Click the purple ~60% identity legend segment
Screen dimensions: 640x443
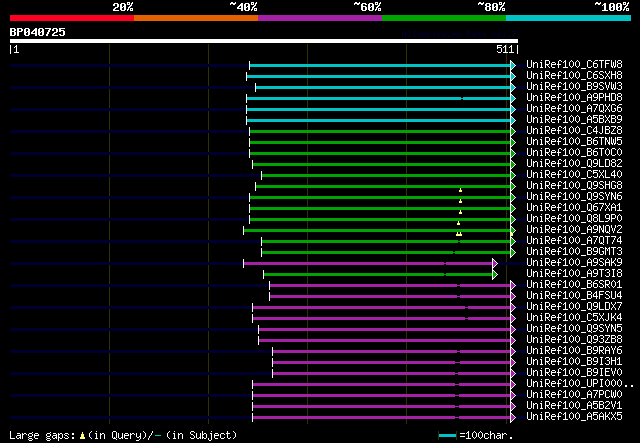(320, 18)
